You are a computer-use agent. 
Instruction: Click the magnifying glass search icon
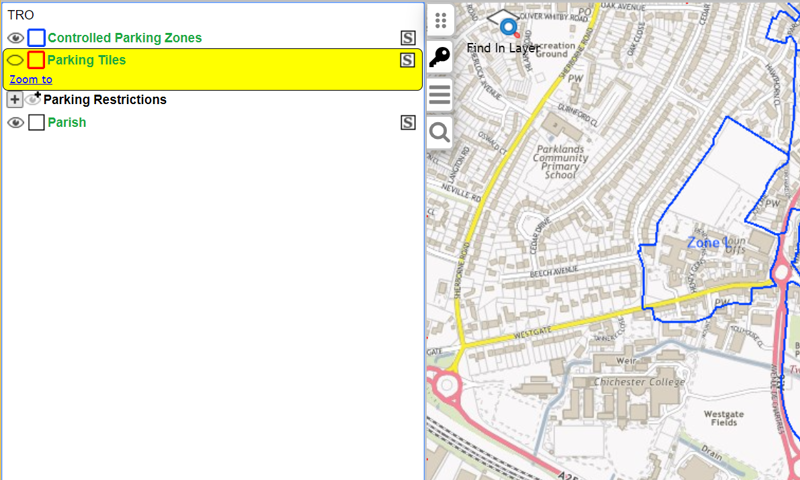tap(440, 132)
